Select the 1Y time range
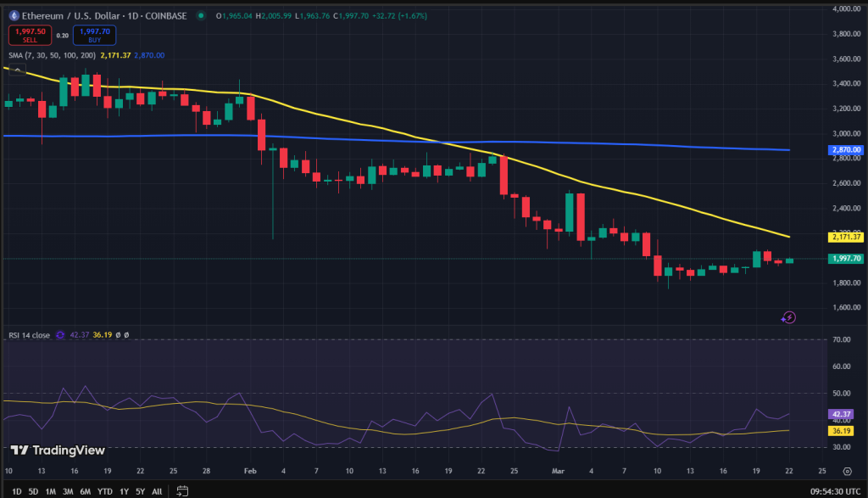The image size is (868, 498). (124, 491)
